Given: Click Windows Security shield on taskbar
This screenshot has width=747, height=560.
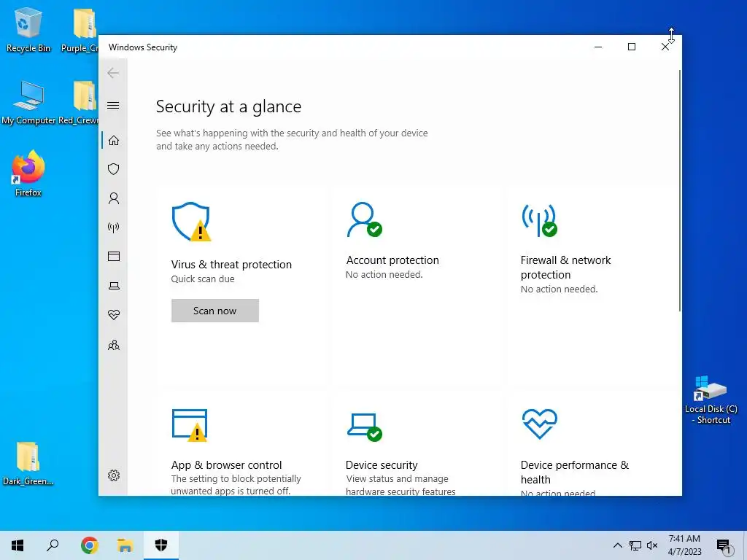Looking at the screenshot, I should point(161,545).
